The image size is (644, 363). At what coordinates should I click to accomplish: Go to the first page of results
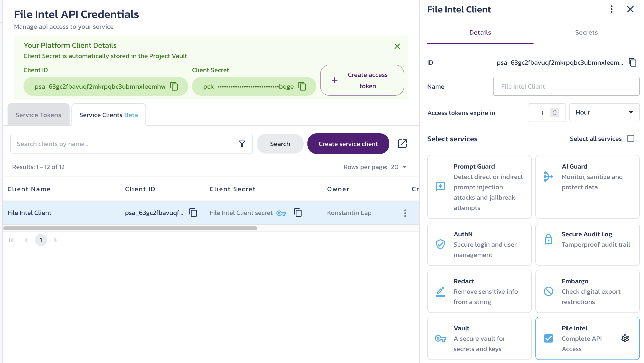pos(11,240)
